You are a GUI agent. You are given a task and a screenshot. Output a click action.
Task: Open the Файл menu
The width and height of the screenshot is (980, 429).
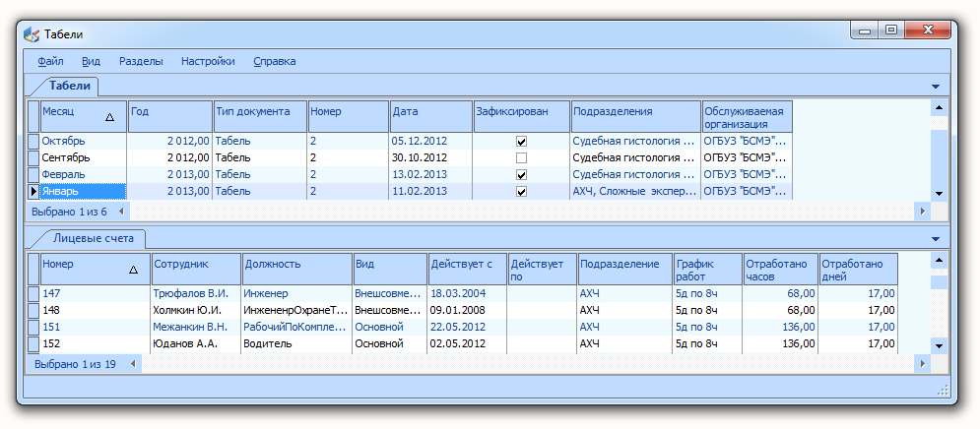[50, 61]
